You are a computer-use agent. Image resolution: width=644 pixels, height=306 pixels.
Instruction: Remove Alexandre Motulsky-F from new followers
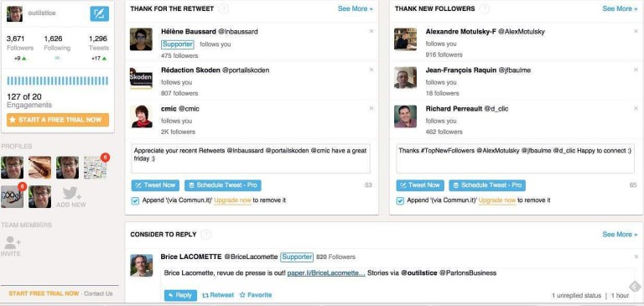(636, 31)
